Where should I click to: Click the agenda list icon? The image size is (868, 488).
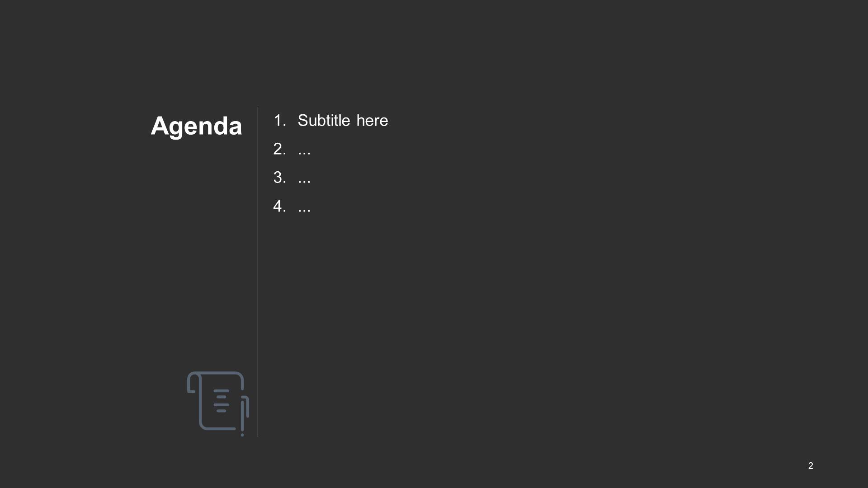click(217, 403)
